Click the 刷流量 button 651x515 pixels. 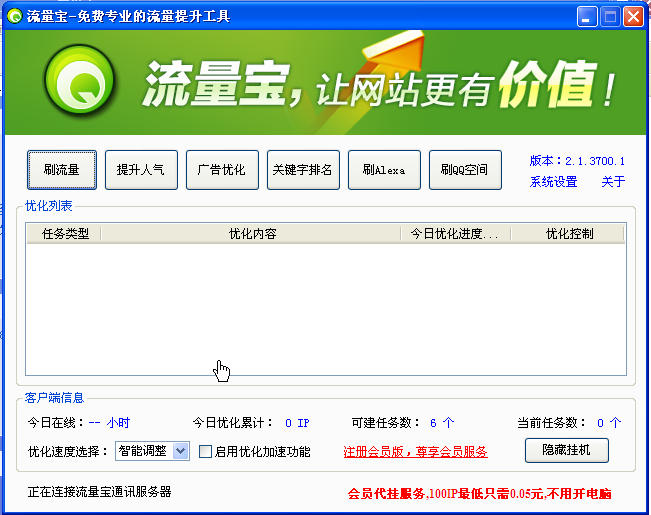62,170
